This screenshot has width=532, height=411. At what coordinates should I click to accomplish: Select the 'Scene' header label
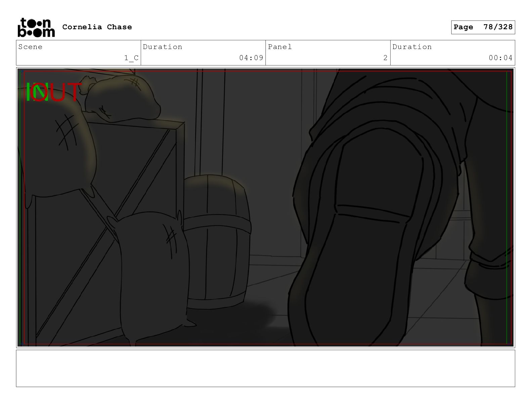30,47
